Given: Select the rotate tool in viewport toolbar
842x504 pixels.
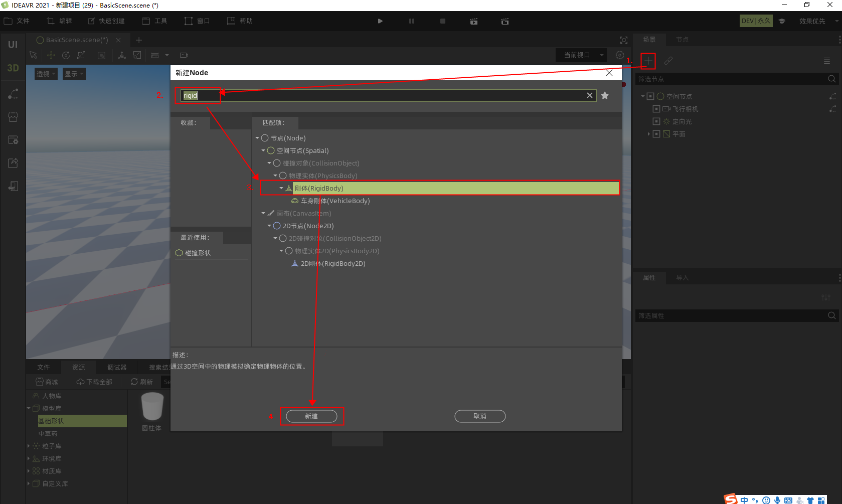Looking at the screenshot, I should (66, 55).
